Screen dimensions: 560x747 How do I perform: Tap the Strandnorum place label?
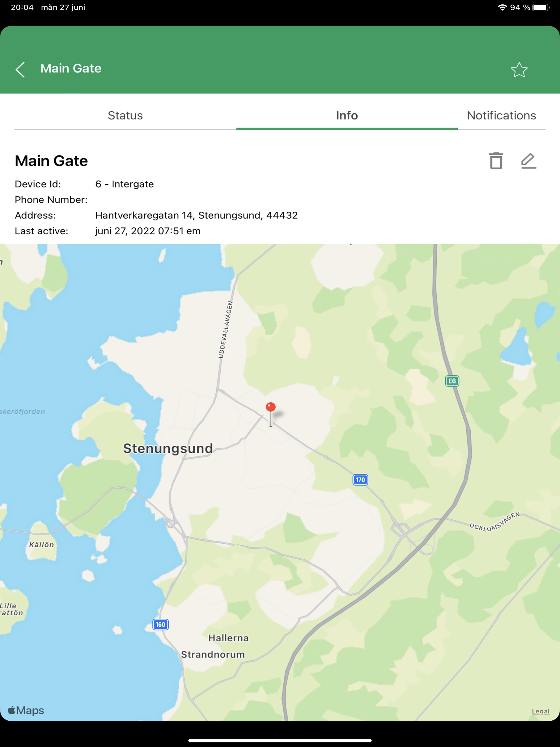click(x=213, y=655)
